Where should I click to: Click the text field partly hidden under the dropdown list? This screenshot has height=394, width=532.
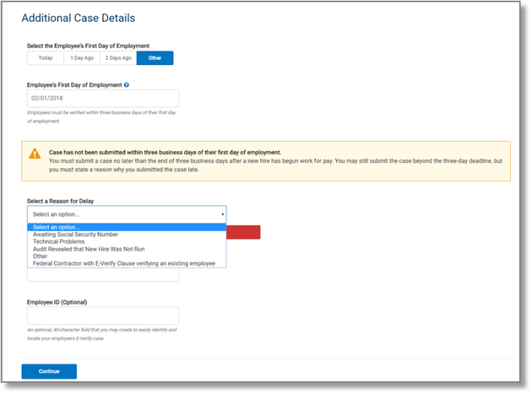coord(103,275)
